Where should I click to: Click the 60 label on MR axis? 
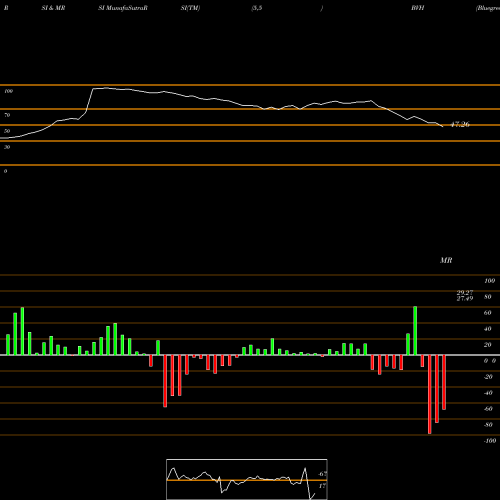point(488,313)
